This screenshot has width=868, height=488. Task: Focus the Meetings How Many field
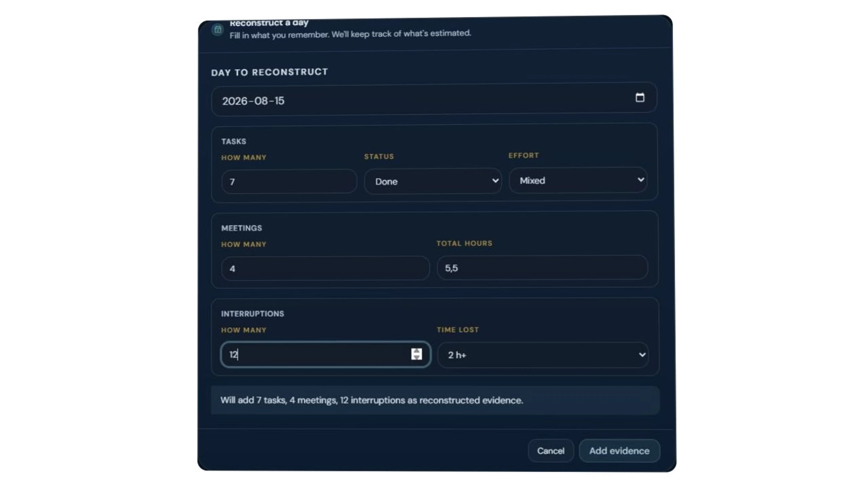pos(325,268)
